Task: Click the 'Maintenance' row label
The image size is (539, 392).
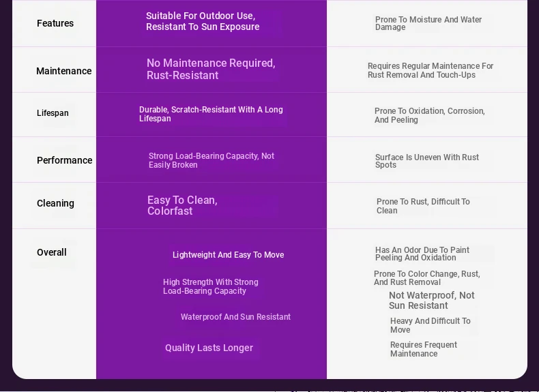Action: point(64,71)
